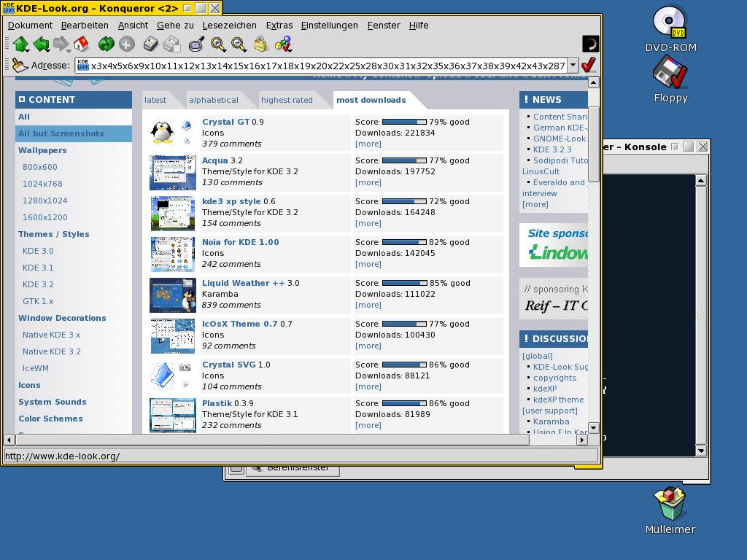747x560 pixels.
Task: Open the Noia for KDE 1.00 link
Action: (241, 242)
